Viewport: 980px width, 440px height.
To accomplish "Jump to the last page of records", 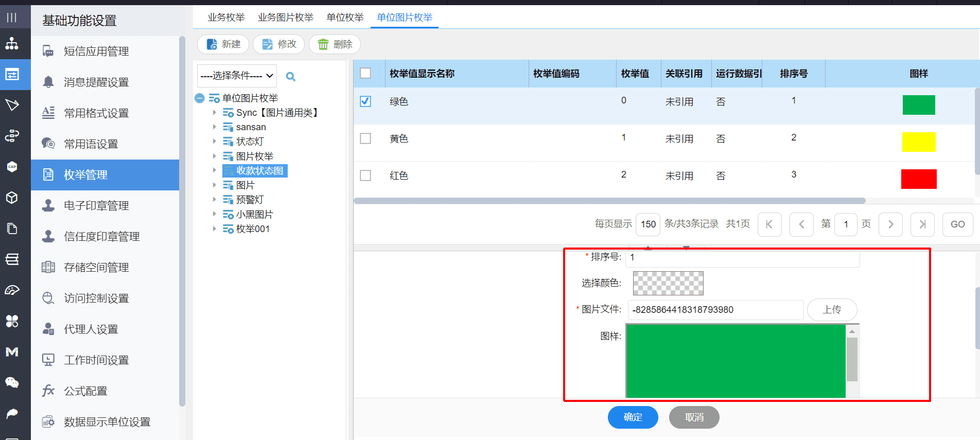I will 922,224.
